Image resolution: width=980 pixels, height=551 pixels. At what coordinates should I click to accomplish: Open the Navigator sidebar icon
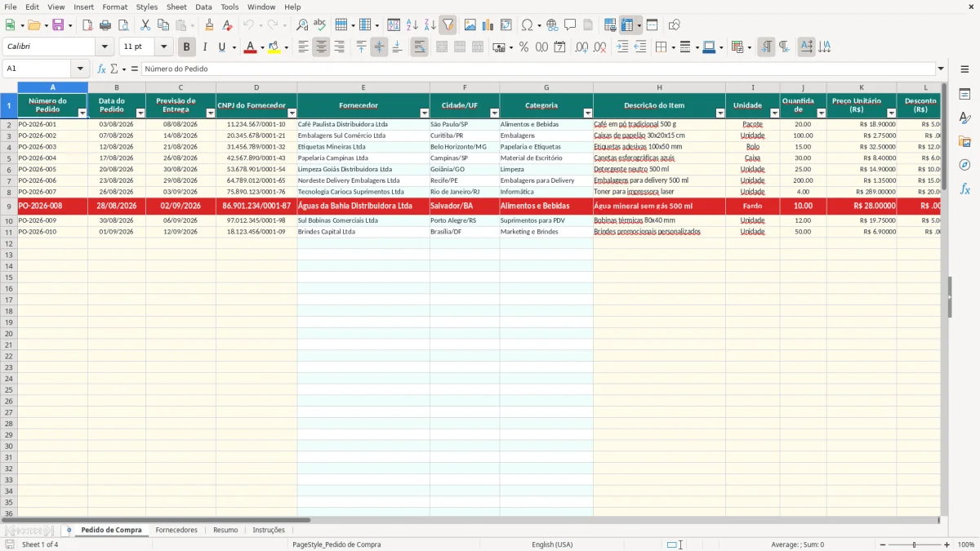coord(964,165)
